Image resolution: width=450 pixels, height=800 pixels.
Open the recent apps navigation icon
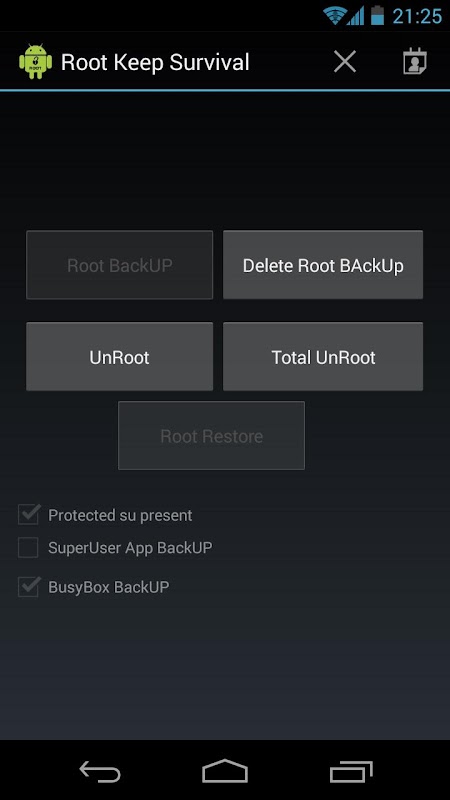[351, 771]
